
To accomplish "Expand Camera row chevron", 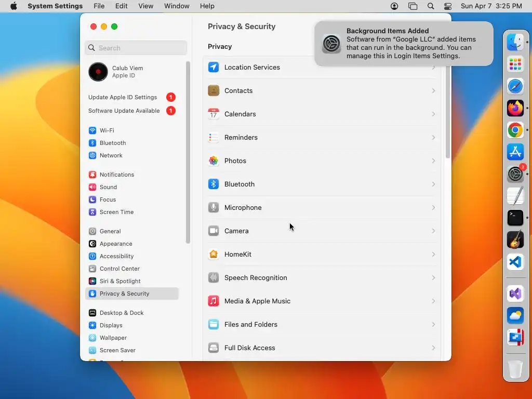I will point(433,231).
